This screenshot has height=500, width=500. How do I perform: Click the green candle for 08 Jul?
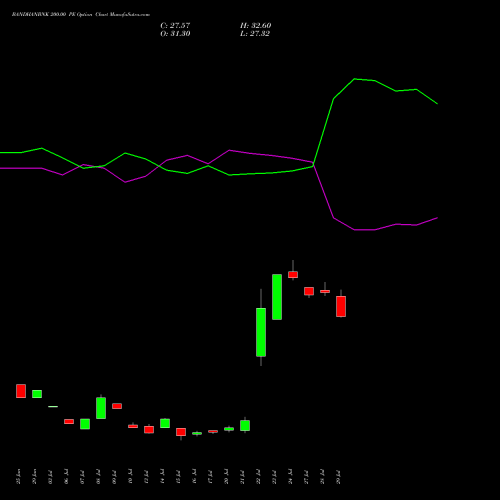pyautogui.click(x=101, y=408)
